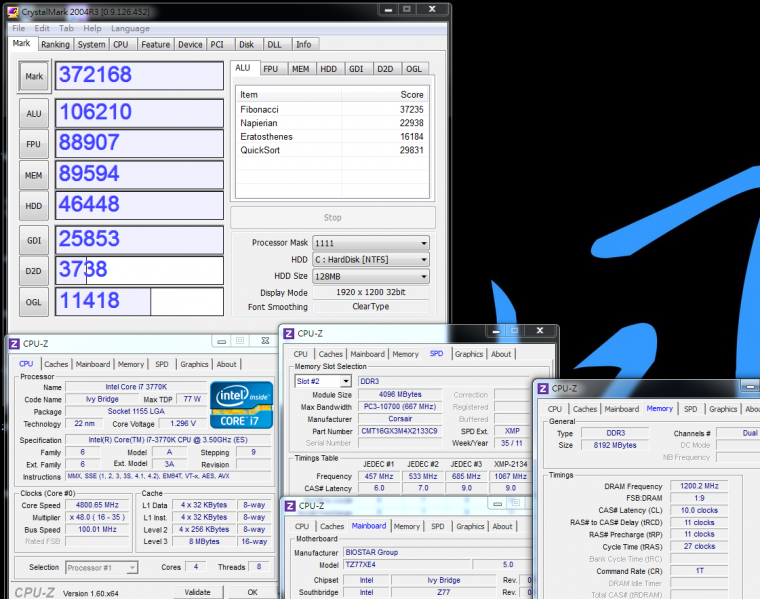
Task: Open the Slot #2 memory slot selector
Action: [323, 381]
